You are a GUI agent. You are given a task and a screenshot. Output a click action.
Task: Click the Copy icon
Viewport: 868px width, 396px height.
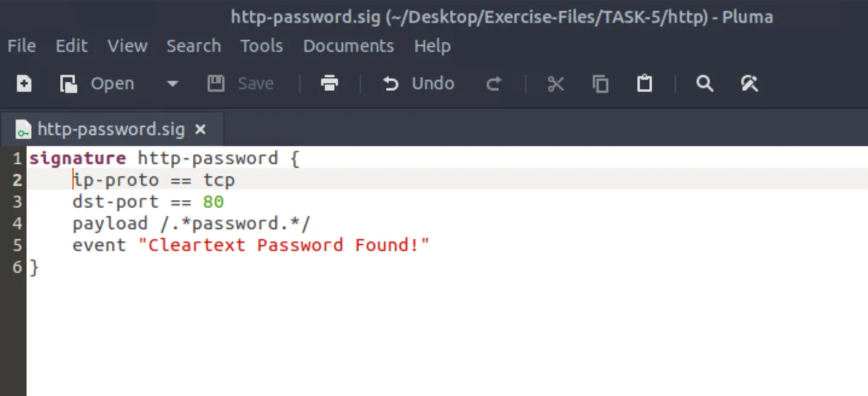[600, 83]
